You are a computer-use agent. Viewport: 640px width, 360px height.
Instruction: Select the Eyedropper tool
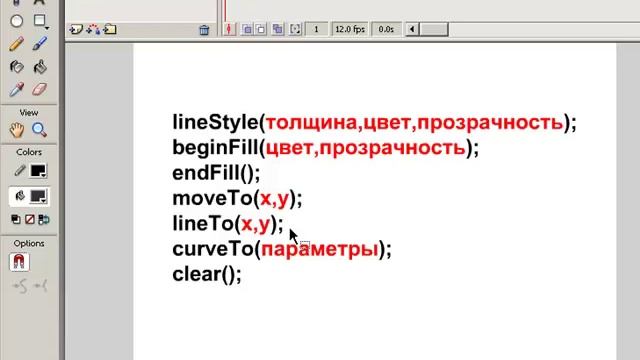point(16,89)
